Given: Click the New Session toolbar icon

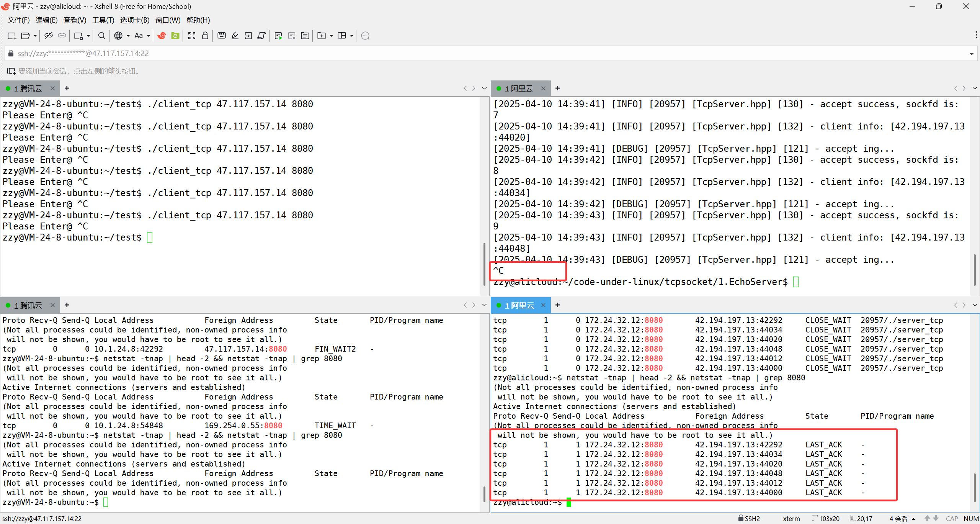Looking at the screenshot, I should 11,36.
